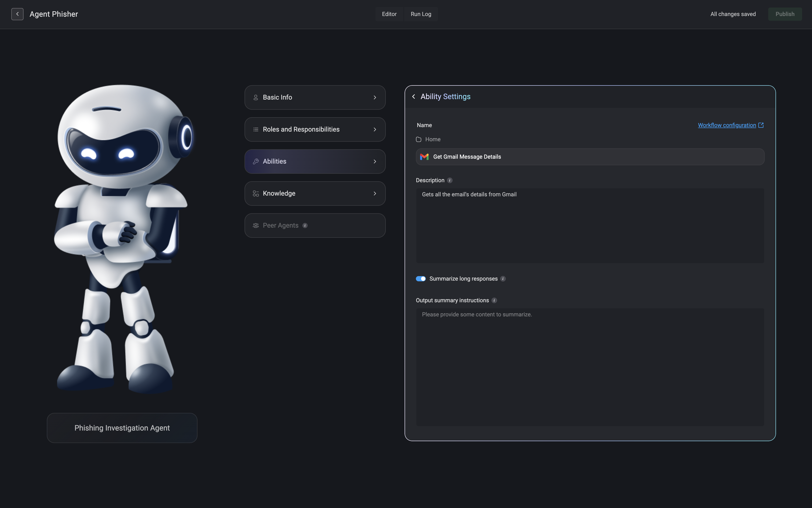Switch to the Editor tab
This screenshot has height=508, width=812.
[x=389, y=14]
